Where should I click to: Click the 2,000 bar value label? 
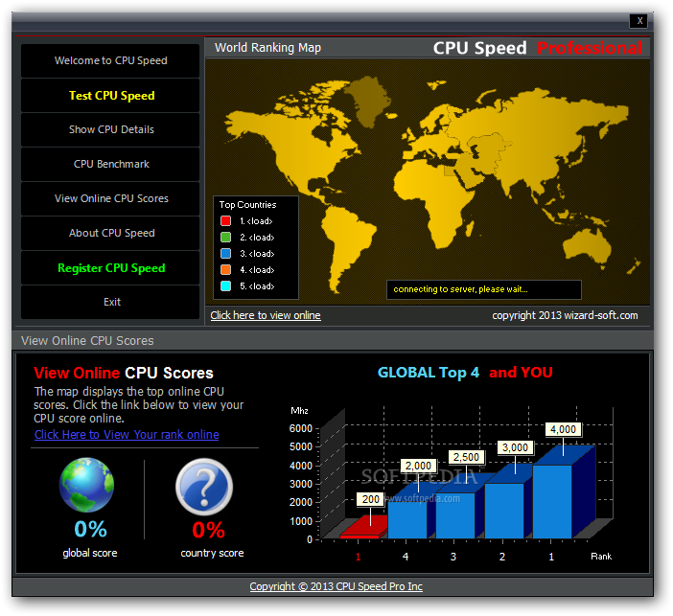(x=418, y=466)
